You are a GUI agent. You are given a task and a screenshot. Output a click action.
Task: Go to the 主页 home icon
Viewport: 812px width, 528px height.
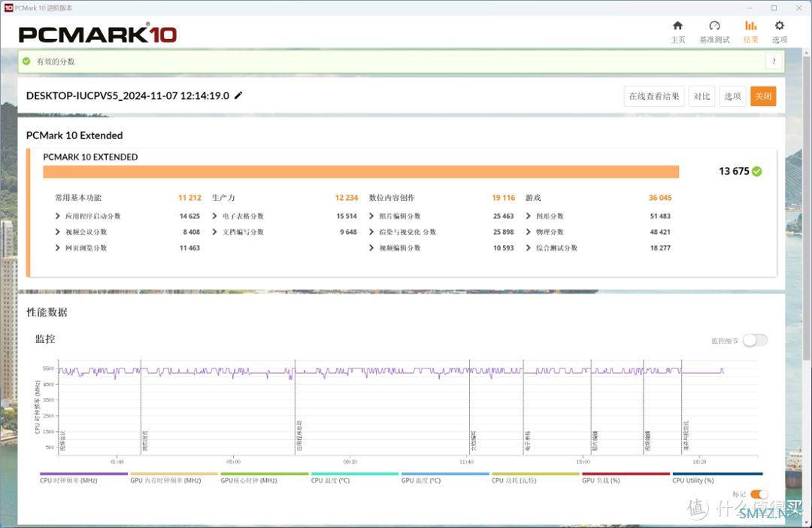pos(677,26)
